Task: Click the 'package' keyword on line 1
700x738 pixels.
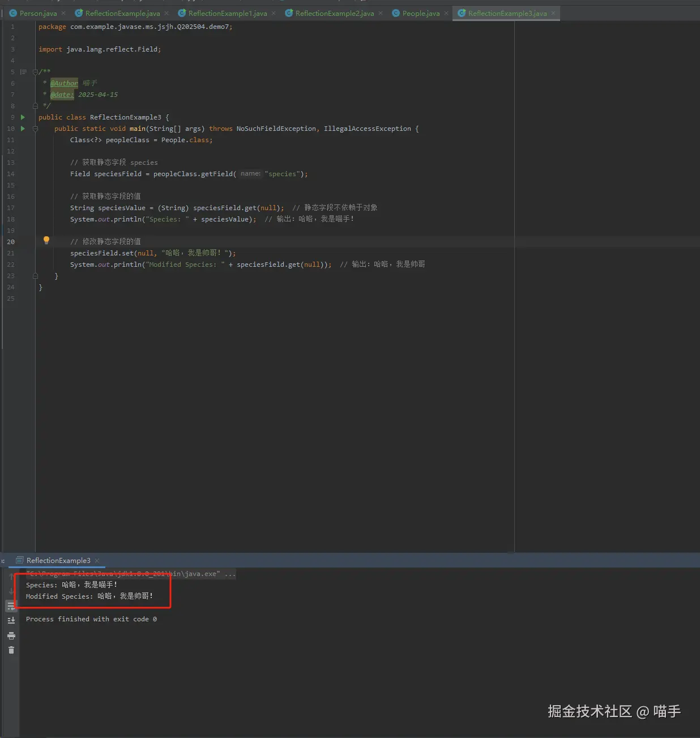Action: 52,27
